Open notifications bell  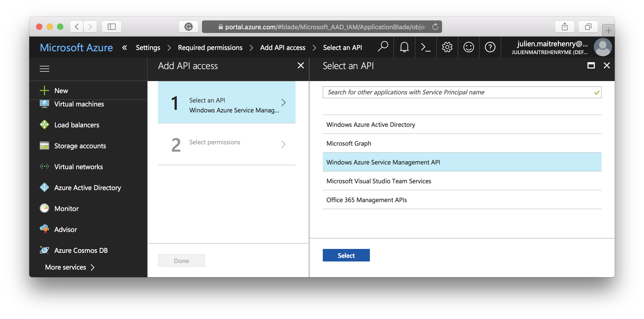coord(404,47)
